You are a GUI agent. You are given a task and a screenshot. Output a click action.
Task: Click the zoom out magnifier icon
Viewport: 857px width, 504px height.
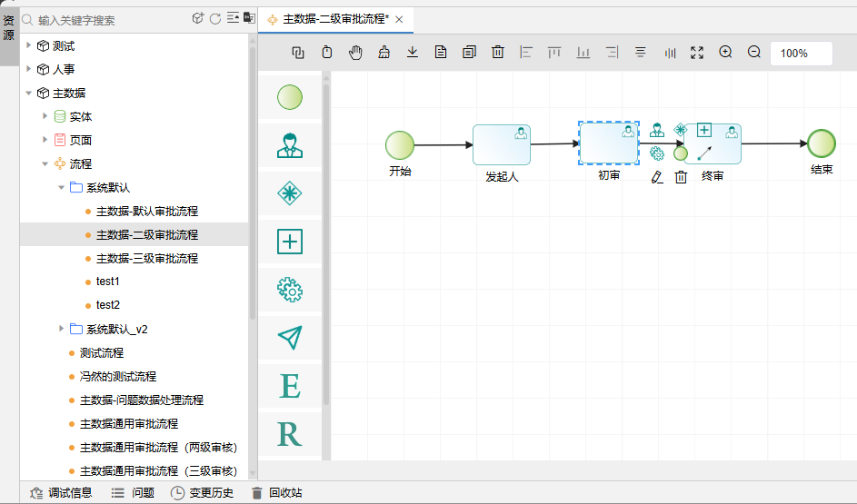[x=753, y=53]
